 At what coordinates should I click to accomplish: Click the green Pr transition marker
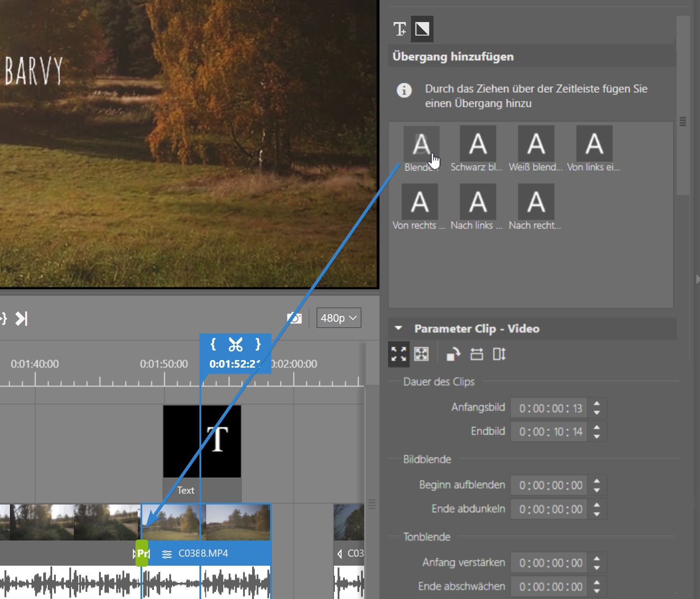coord(142,553)
